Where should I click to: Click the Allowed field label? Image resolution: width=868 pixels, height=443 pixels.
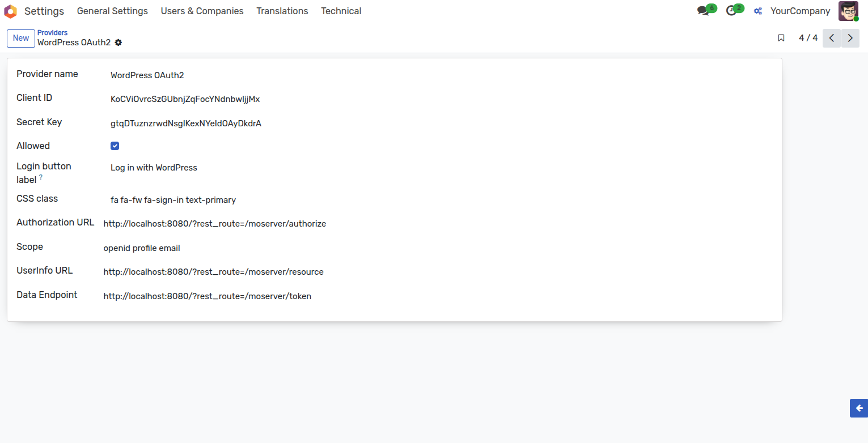click(x=33, y=146)
